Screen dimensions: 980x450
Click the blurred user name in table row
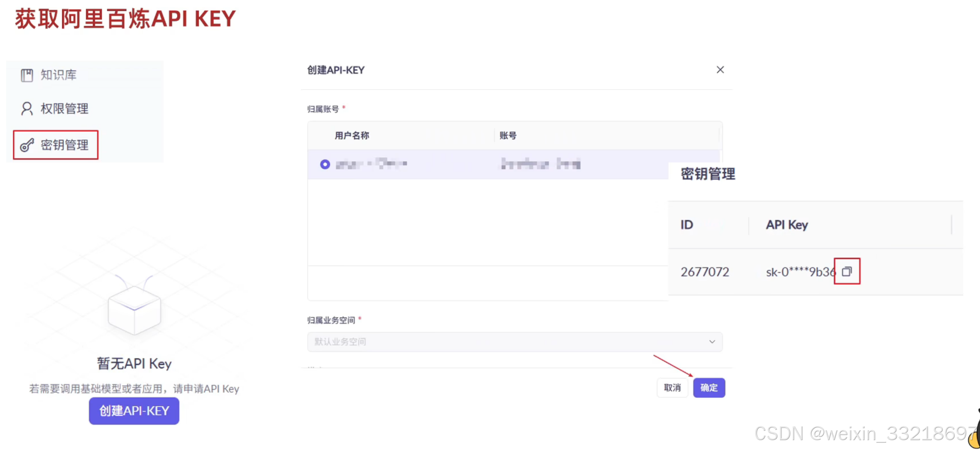pos(371,164)
